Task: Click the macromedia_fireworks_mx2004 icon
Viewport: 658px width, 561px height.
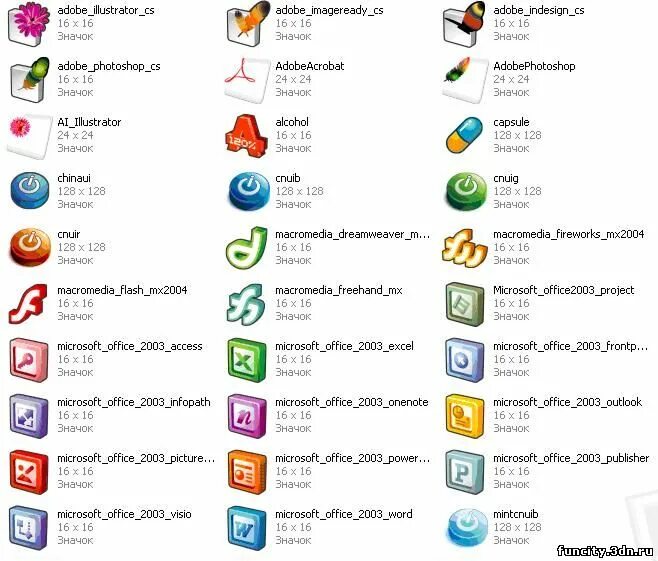Action: click(x=465, y=248)
